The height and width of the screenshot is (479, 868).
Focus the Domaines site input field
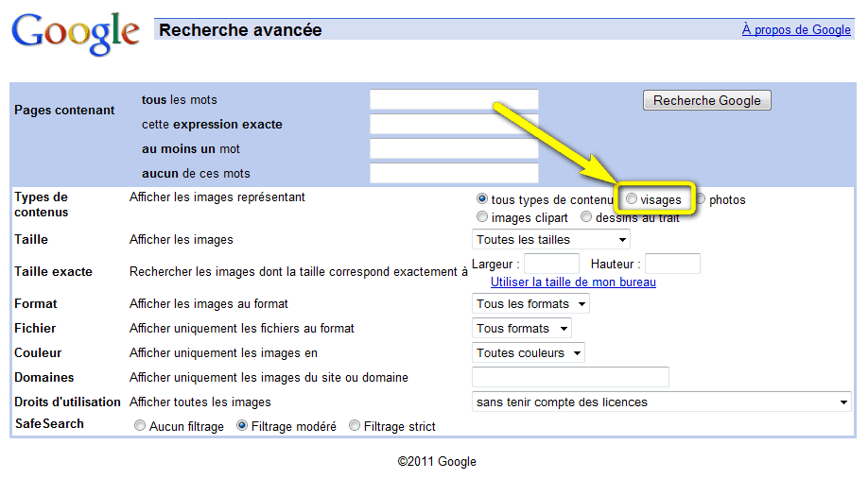(x=570, y=377)
